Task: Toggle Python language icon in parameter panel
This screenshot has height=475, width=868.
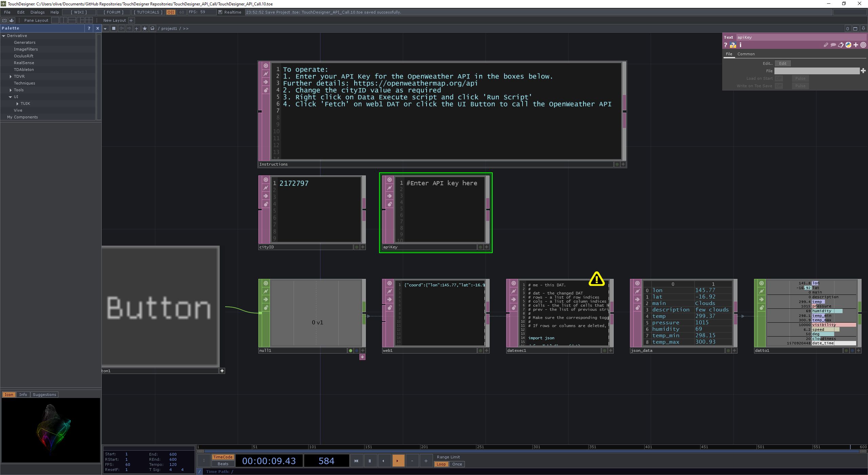Action: pos(848,45)
